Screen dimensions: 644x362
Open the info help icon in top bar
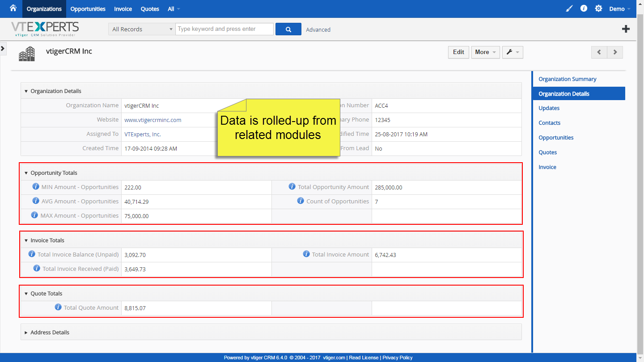pyautogui.click(x=584, y=8)
